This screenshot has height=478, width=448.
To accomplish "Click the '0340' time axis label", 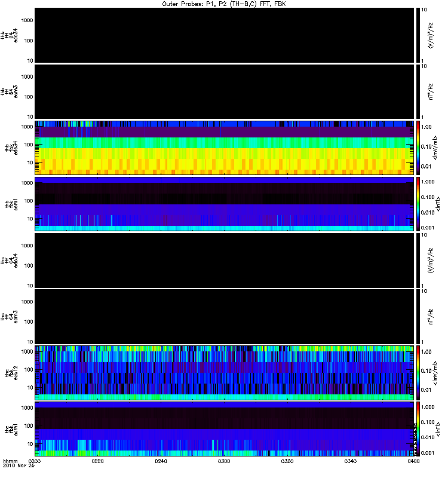I will 351,461.
